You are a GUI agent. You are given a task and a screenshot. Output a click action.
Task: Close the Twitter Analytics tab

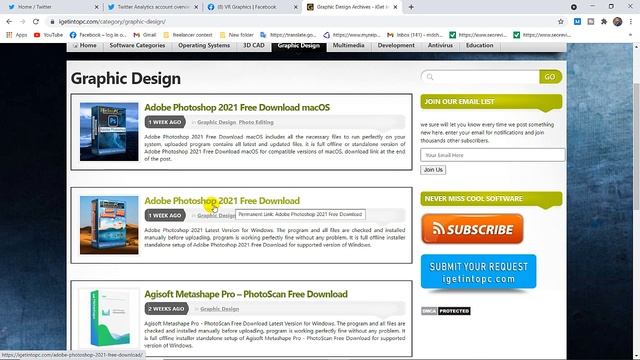(x=196, y=7)
